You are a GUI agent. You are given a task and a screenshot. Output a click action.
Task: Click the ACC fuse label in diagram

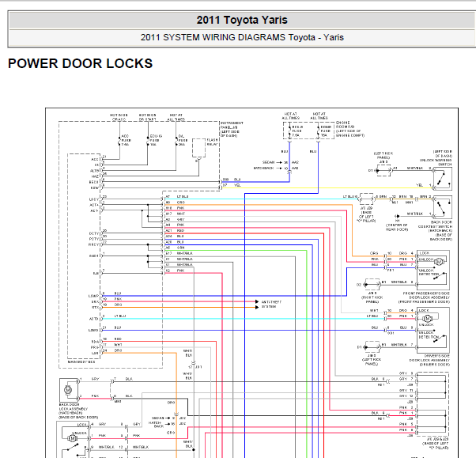pos(126,140)
